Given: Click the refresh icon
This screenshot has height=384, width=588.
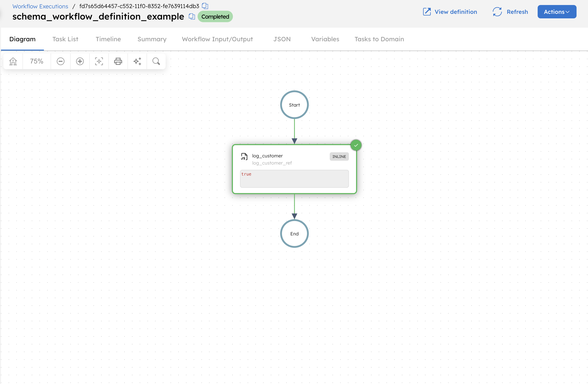Looking at the screenshot, I should pos(497,11).
